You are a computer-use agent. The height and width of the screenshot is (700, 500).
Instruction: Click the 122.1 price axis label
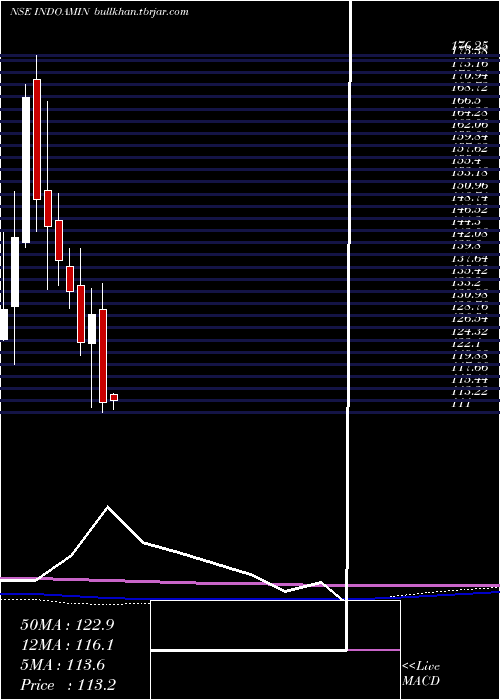tap(466, 343)
